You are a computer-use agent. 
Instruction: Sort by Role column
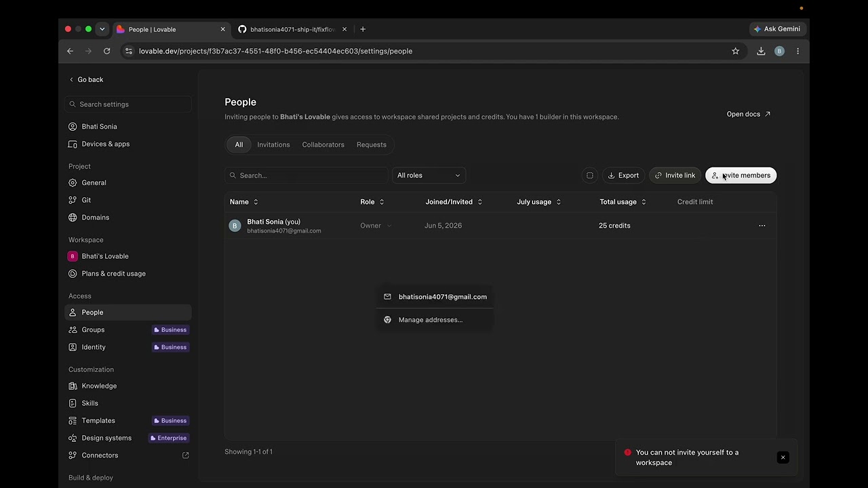click(x=372, y=202)
